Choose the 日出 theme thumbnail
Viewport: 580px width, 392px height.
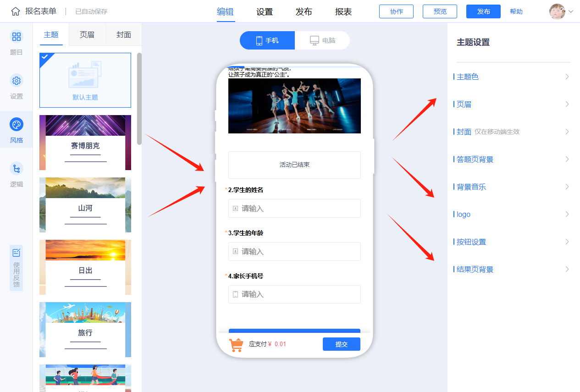(85, 267)
